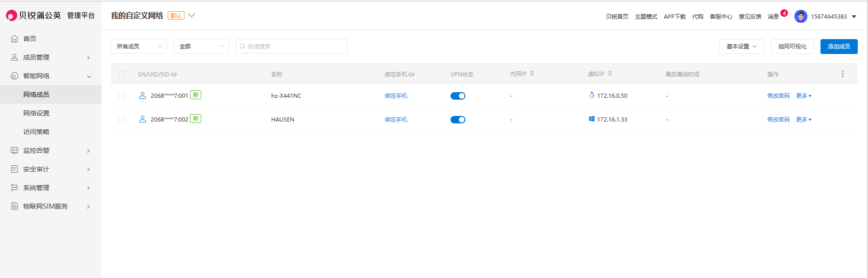Click 修改密码 for HAUSEN row
Viewport: 868px width, 278px height.
pos(778,120)
